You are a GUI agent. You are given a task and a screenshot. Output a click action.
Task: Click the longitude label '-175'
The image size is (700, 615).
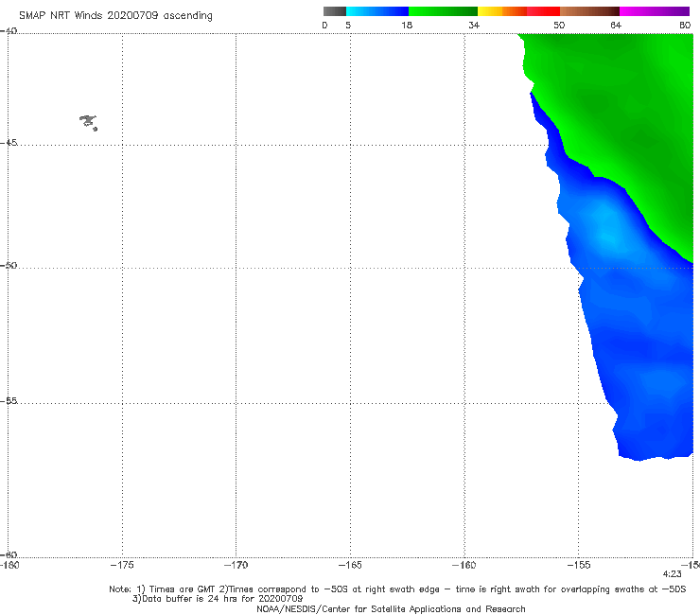pyautogui.click(x=122, y=565)
